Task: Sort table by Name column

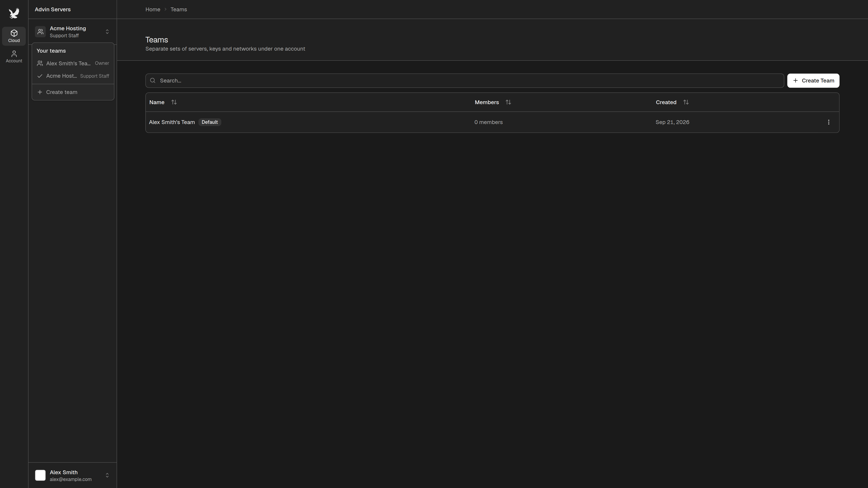Action: pyautogui.click(x=174, y=102)
